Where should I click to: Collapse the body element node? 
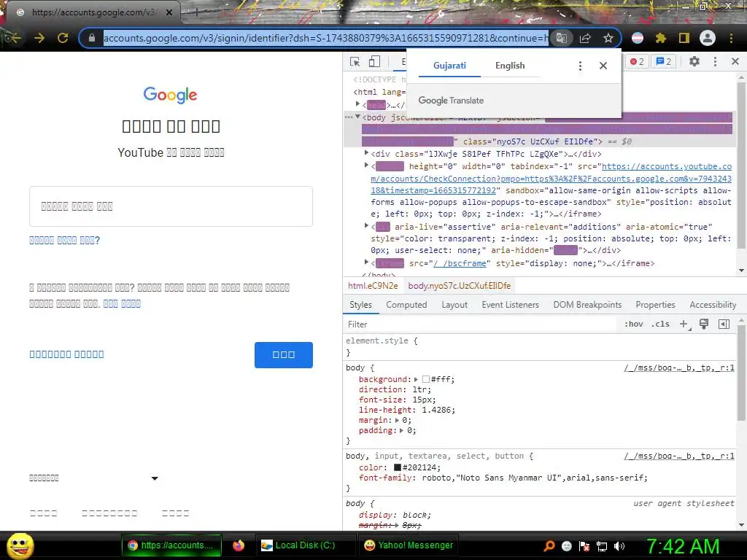[357, 117]
